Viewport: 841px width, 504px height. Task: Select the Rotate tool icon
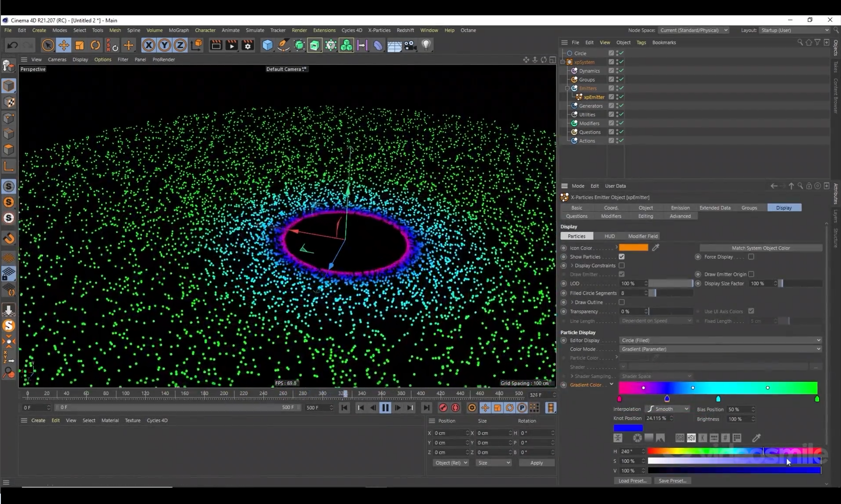click(95, 45)
